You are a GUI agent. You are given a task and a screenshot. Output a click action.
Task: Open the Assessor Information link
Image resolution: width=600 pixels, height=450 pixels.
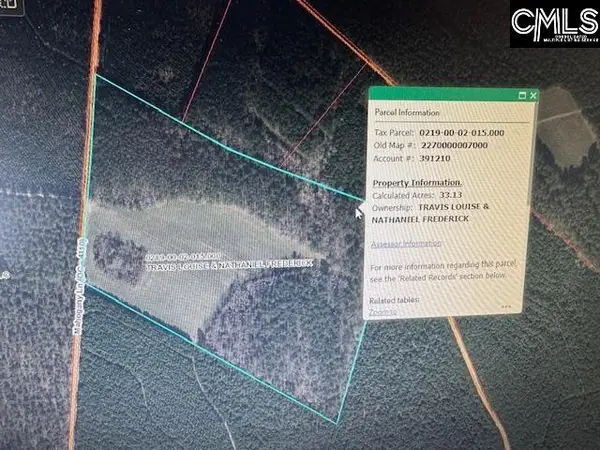pyautogui.click(x=405, y=243)
